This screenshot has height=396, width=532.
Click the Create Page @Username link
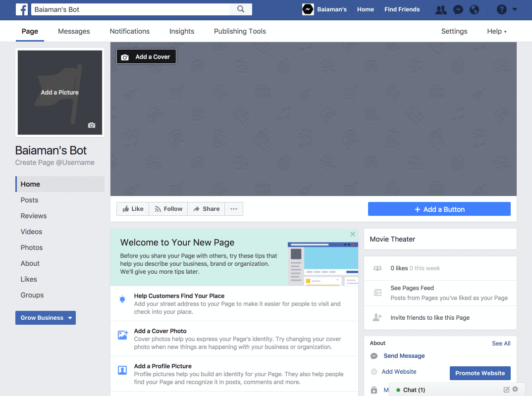[54, 162]
